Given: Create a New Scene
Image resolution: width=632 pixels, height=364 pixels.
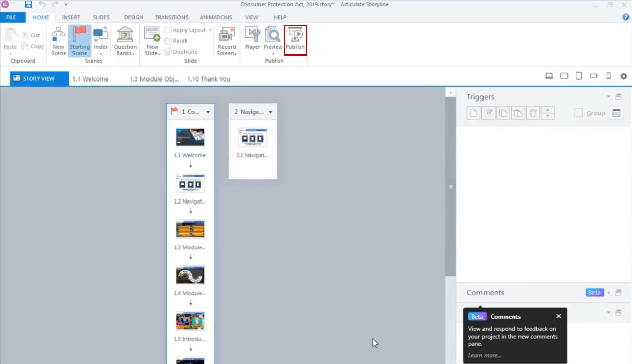Looking at the screenshot, I should pos(58,41).
